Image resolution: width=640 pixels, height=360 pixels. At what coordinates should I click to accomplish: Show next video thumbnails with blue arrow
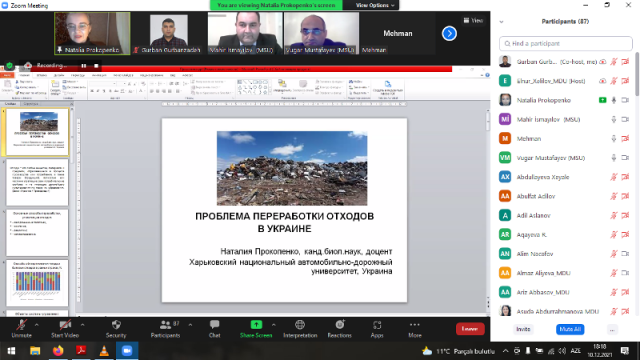click(x=449, y=33)
